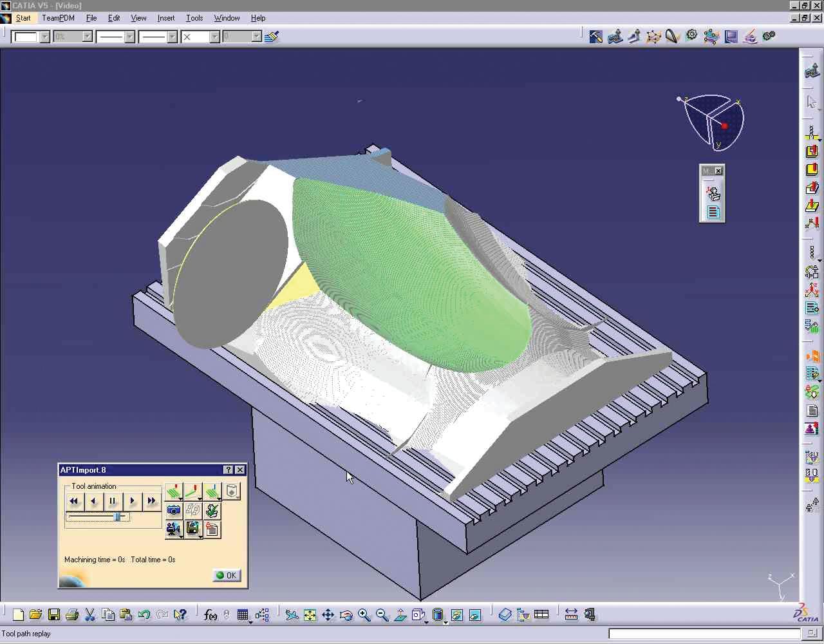Step the tool animation backward

pos(93,501)
